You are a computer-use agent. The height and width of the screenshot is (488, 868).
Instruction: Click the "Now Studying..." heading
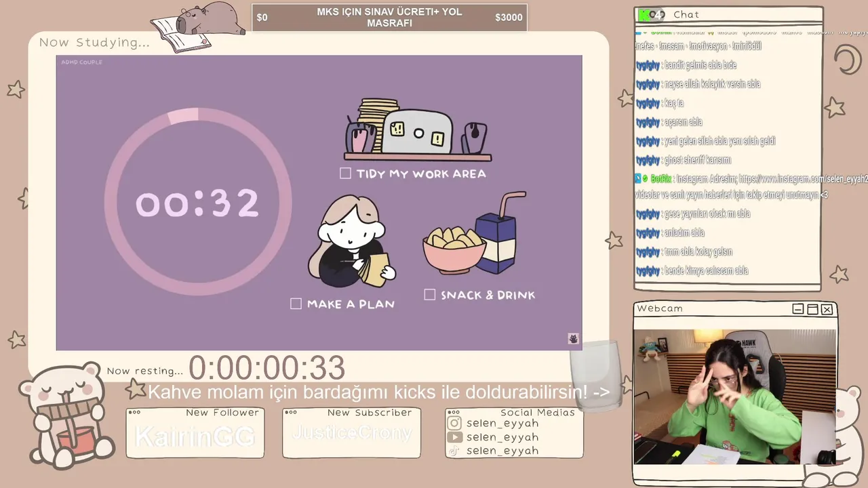pyautogui.click(x=94, y=42)
